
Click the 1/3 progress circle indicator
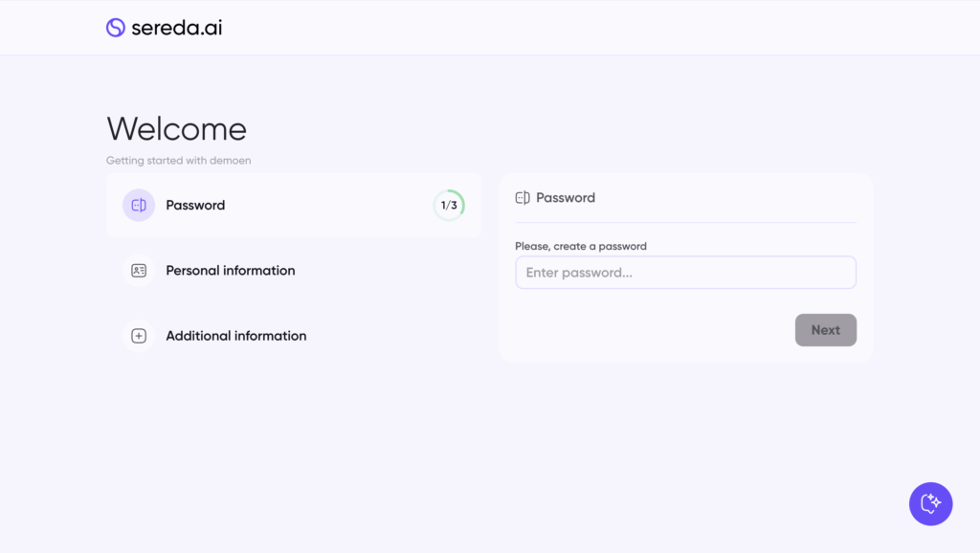point(449,205)
